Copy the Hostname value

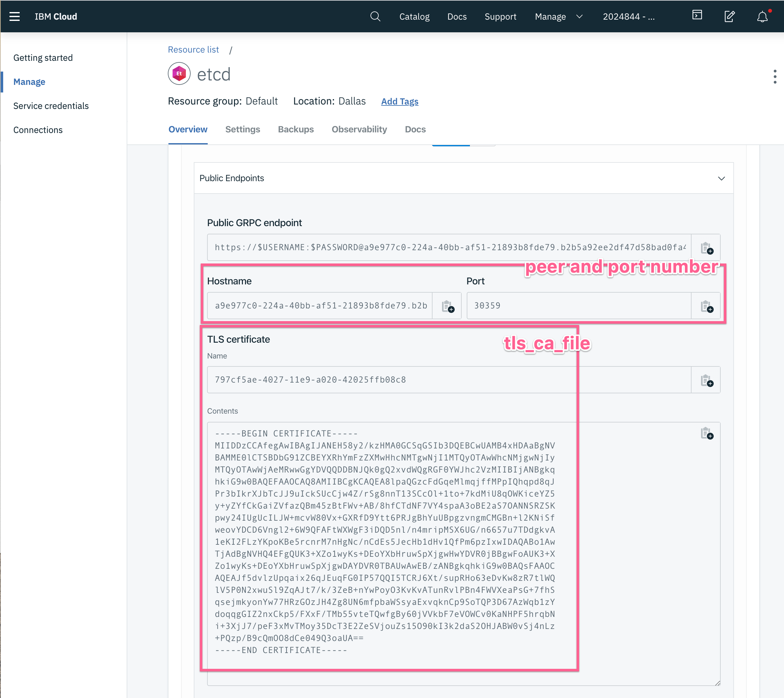(x=447, y=305)
